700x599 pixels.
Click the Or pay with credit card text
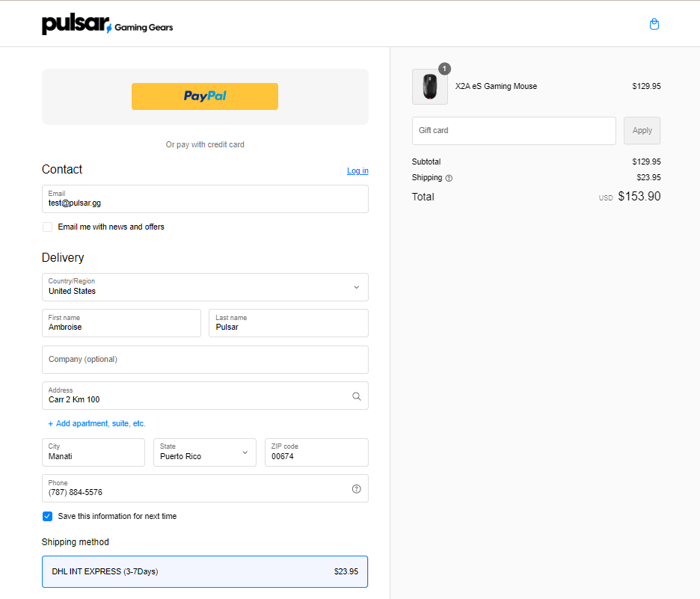click(x=205, y=144)
